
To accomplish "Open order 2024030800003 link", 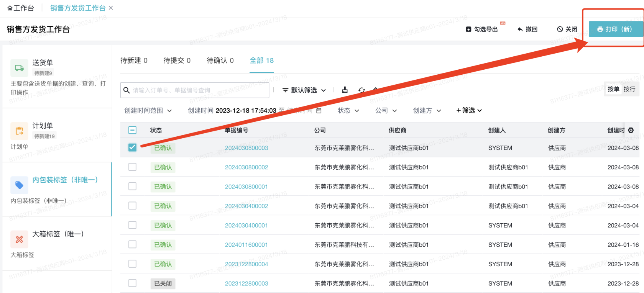I will [246, 148].
